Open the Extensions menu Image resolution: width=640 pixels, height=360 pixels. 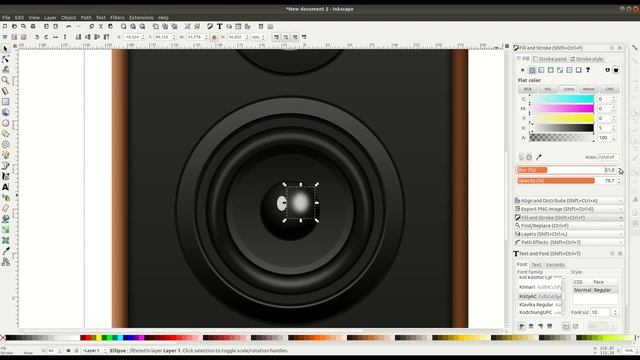(141, 18)
